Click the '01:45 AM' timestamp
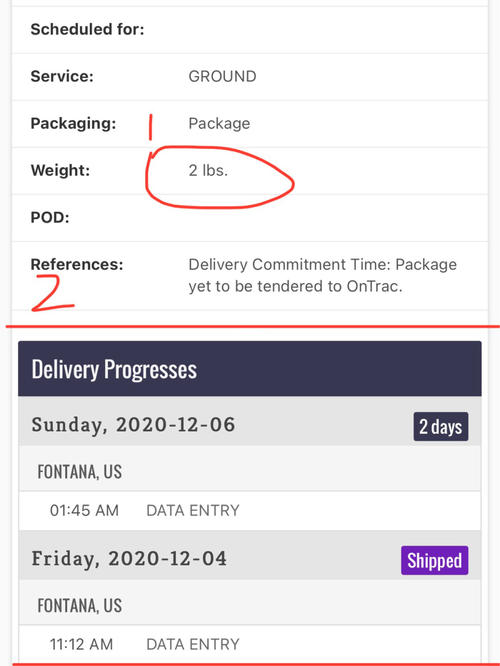The height and width of the screenshot is (666, 500). coord(84,511)
